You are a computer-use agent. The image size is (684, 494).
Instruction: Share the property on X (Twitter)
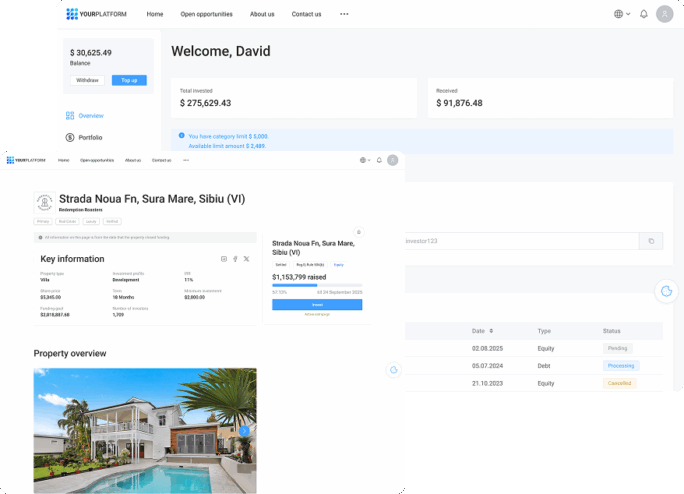coord(247,259)
